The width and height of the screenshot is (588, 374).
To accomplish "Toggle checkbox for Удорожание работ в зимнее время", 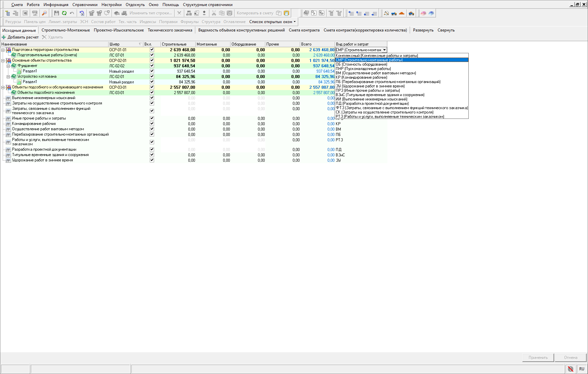I will pyautogui.click(x=152, y=160).
